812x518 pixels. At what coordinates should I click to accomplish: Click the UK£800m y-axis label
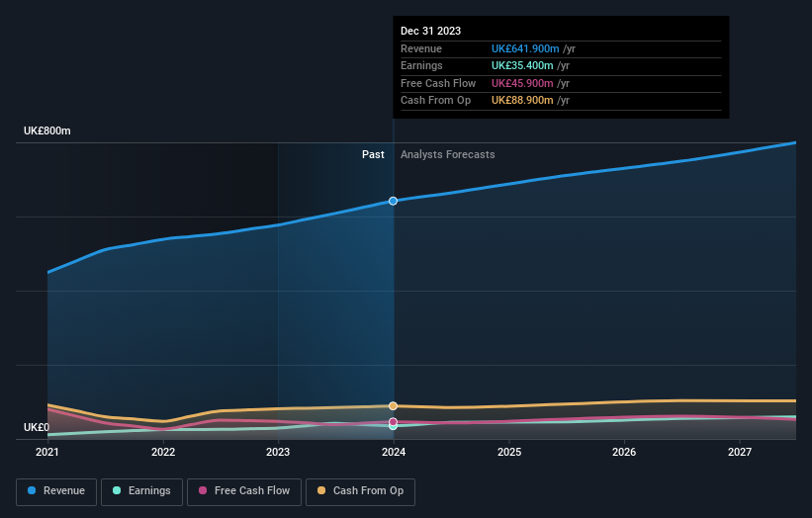(x=47, y=130)
